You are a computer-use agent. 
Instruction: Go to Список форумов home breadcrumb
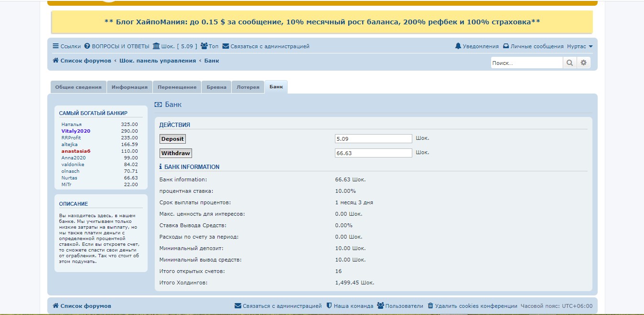82,61
